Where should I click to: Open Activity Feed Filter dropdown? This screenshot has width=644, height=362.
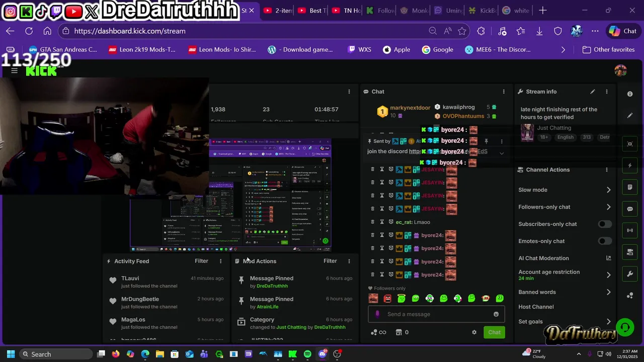coord(201,261)
